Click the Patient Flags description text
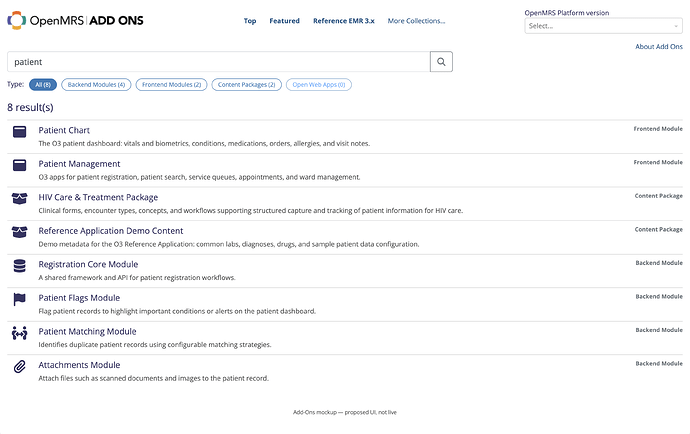Viewport: 690px width, 434px height. (177, 311)
